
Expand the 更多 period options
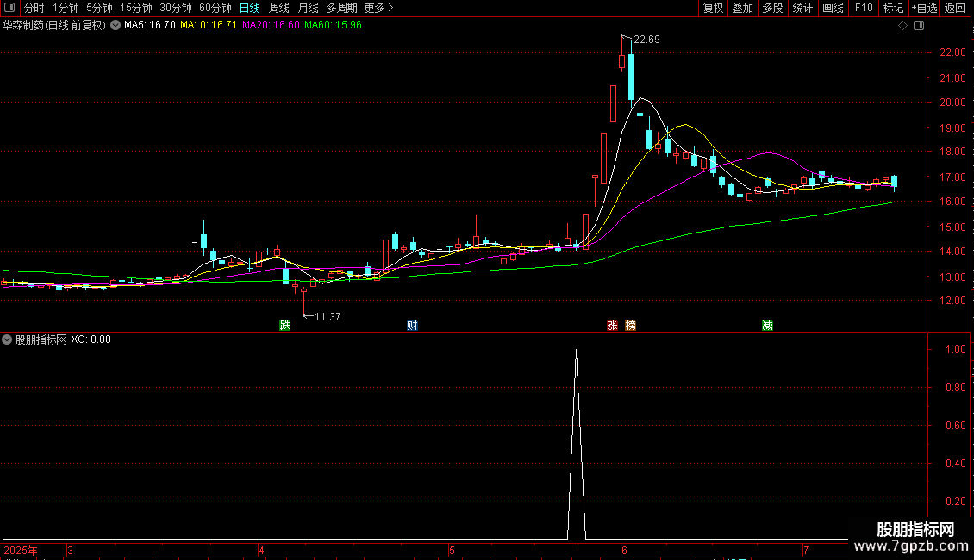[x=379, y=8]
